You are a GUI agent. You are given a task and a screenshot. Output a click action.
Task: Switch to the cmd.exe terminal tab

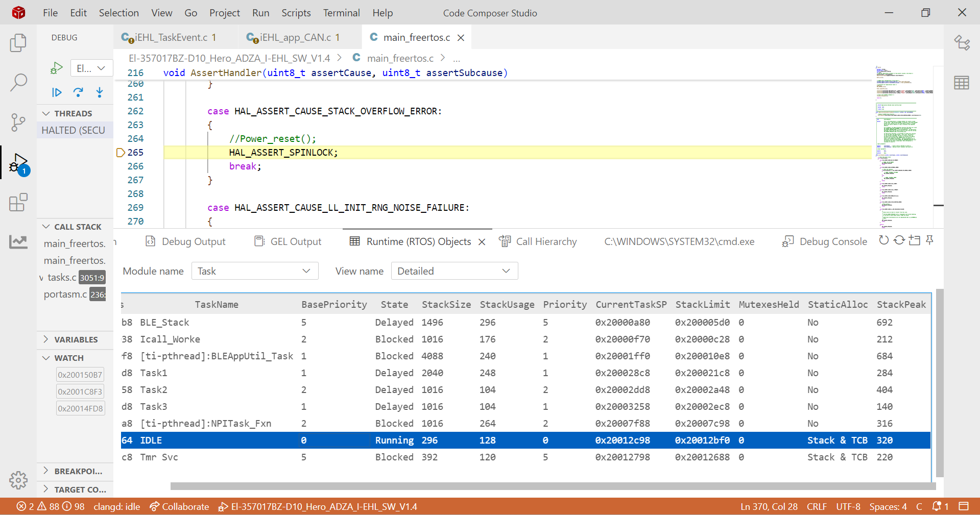(679, 241)
